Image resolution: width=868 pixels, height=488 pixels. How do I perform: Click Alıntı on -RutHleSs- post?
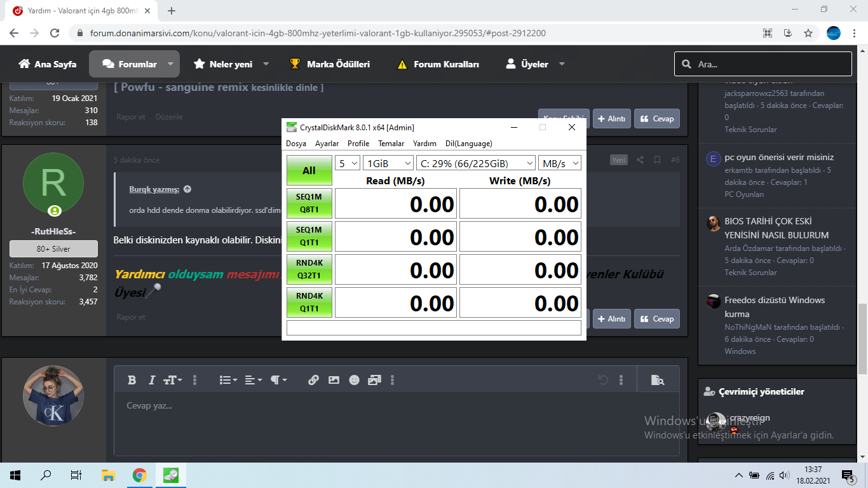point(612,319)
